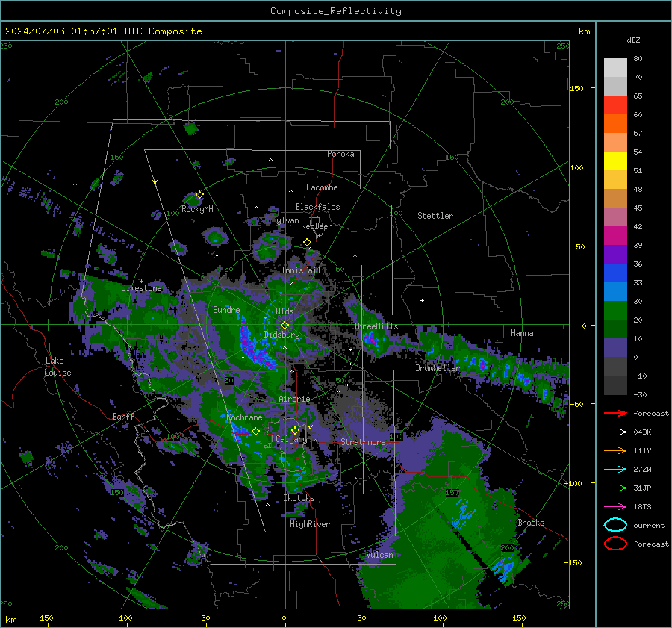This screenshot has width=672, height=628.
Task: Click the Limestone map label
Action: click(141, 288)
